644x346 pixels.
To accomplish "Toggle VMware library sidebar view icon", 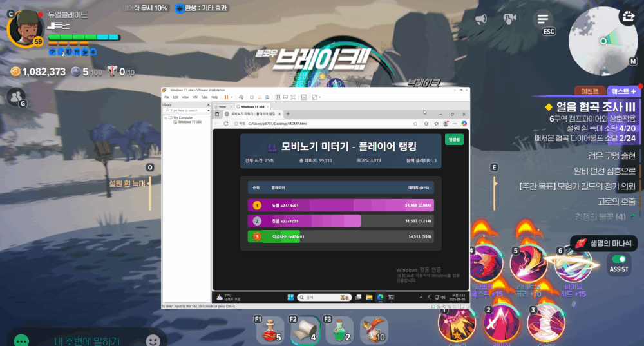I will point(278,97).
